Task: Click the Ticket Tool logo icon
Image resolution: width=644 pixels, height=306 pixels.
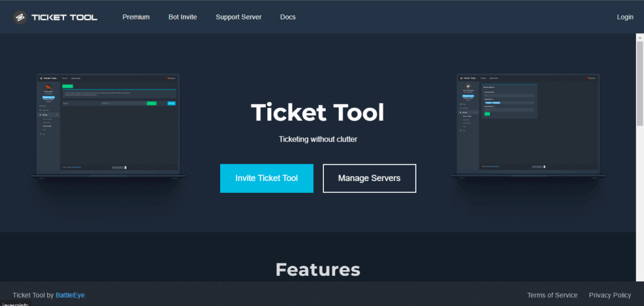Action: [20, 17]
